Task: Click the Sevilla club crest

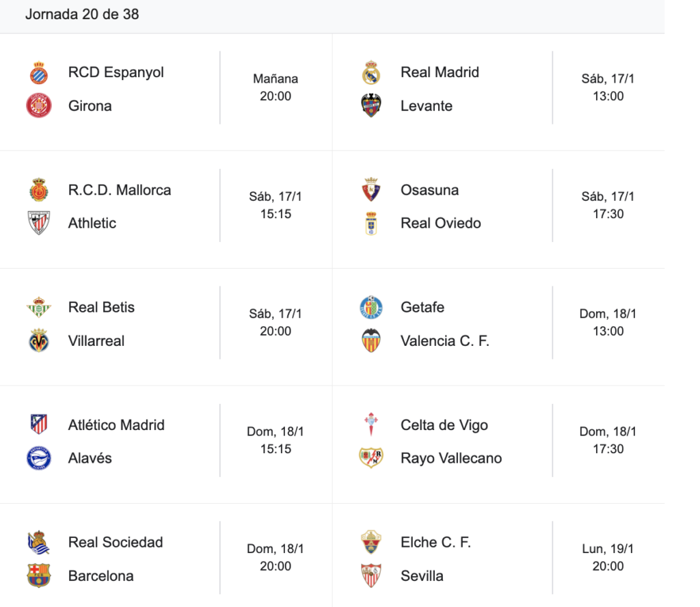Action: pos(371,576)
